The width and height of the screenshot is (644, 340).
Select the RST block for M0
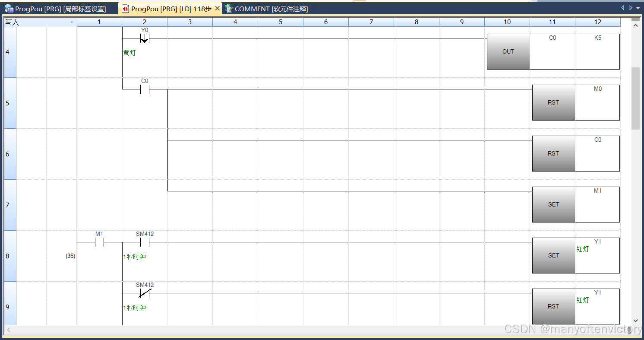[x=553, y=102]
